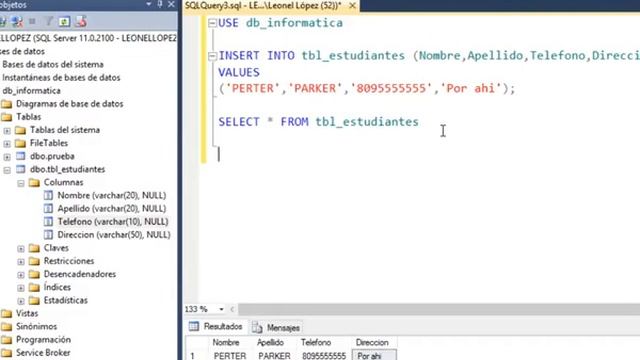This screenshot has height=360, width=640.
Task: Expand the Claves folder
Action: pyautogui.click(x=21, y=249)
